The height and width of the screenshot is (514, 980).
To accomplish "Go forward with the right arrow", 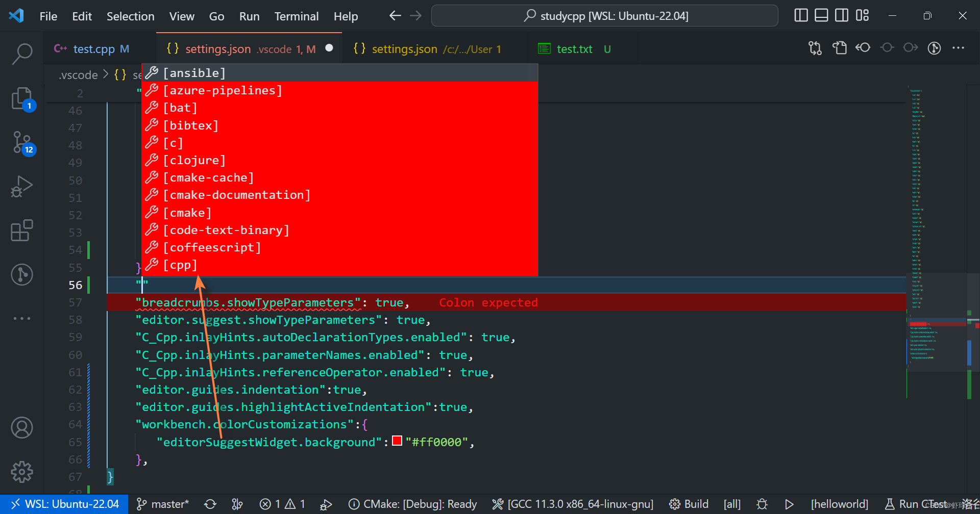I will [x=416, y=16].
